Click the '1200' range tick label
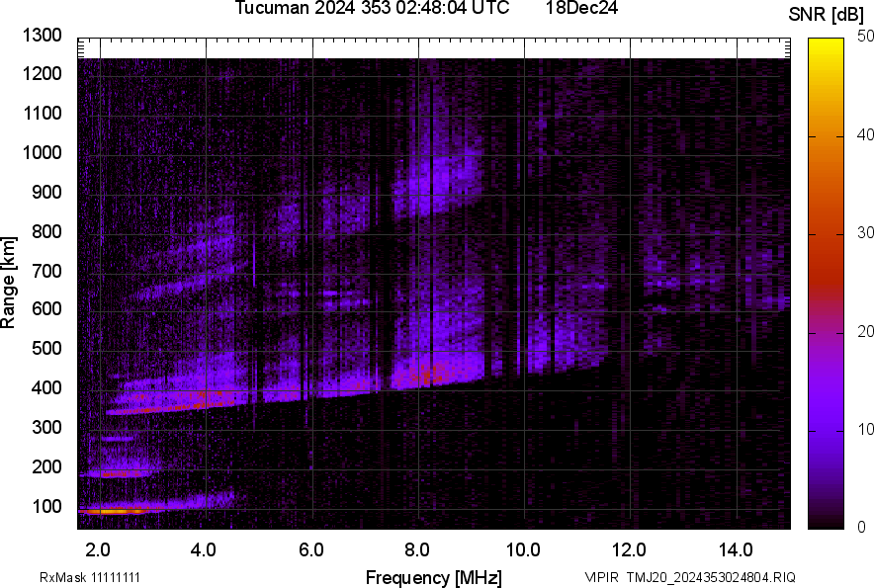Viewport: 874px width, 588px height. tap(42, 73)
